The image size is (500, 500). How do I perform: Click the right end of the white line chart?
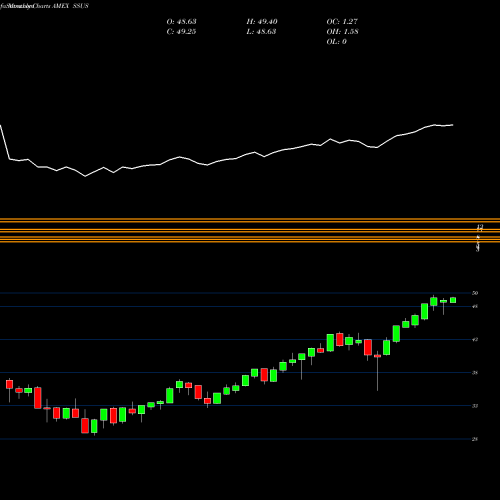(x=453, y=125)
